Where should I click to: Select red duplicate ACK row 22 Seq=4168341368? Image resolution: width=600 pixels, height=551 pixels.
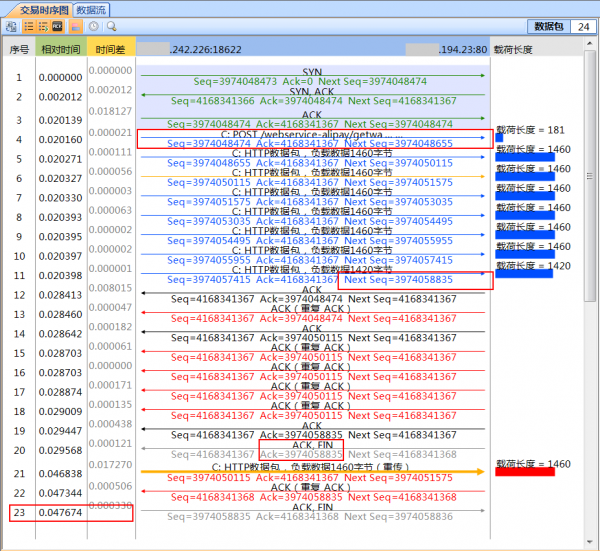click(313, 493)
